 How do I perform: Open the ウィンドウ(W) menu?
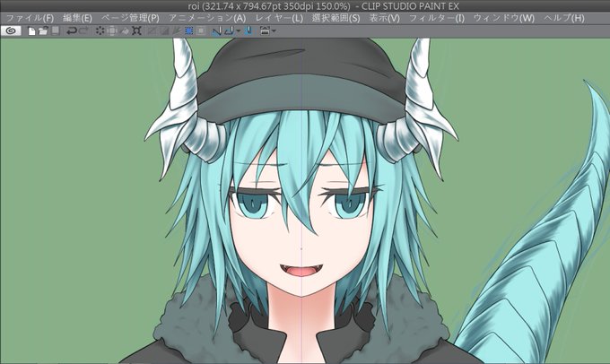coord(504,18)
